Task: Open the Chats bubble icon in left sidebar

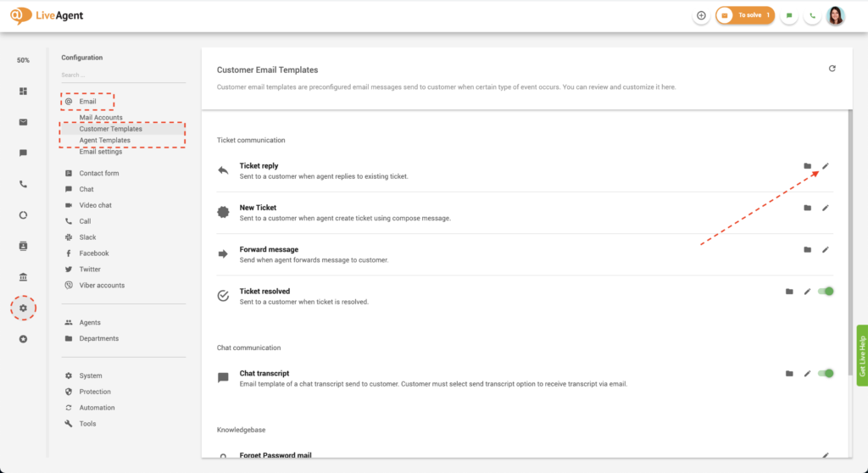Action: [x=23, y=153]
